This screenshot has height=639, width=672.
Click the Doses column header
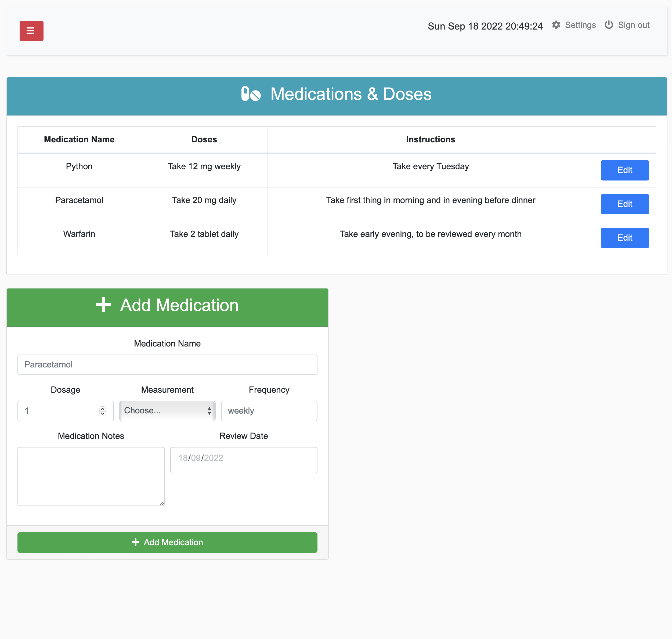204,139
